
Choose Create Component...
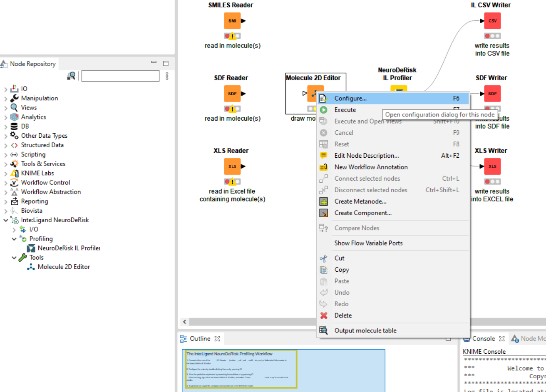[393, 213]
